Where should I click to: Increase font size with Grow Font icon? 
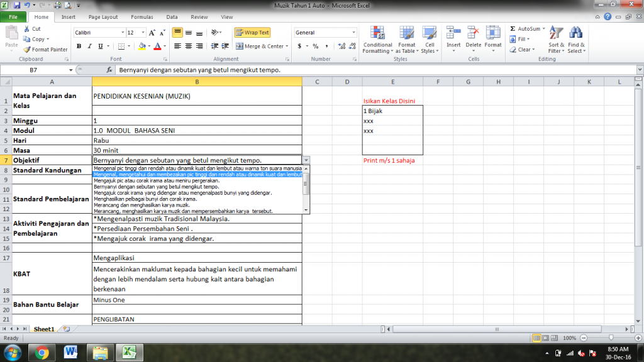[x=152, y=33]
